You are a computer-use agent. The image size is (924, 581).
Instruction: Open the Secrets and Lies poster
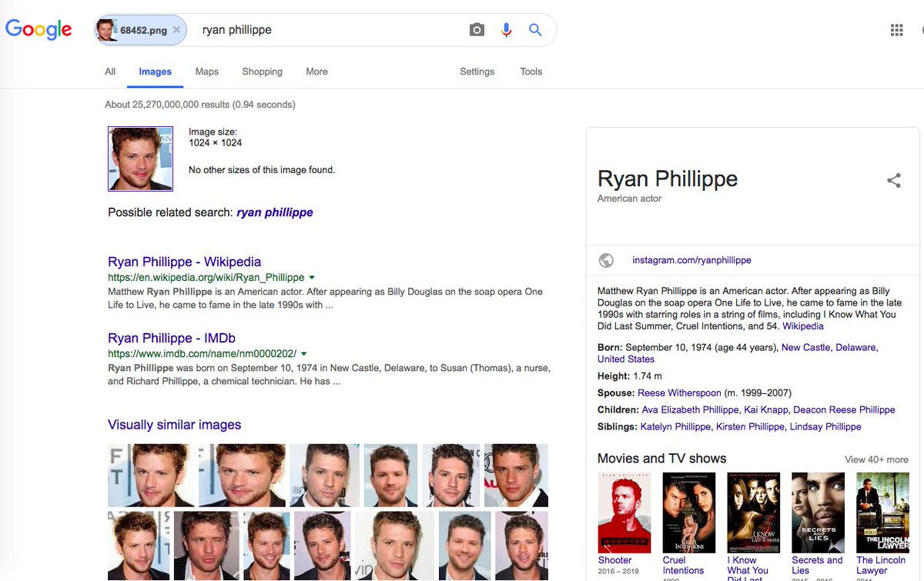click(x=819, y=513)
